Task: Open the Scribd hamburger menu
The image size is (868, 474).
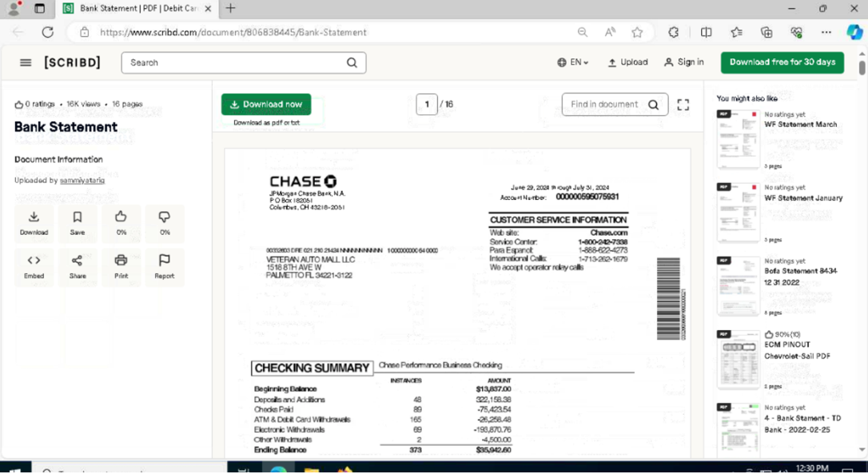Action: click(26, 62)
